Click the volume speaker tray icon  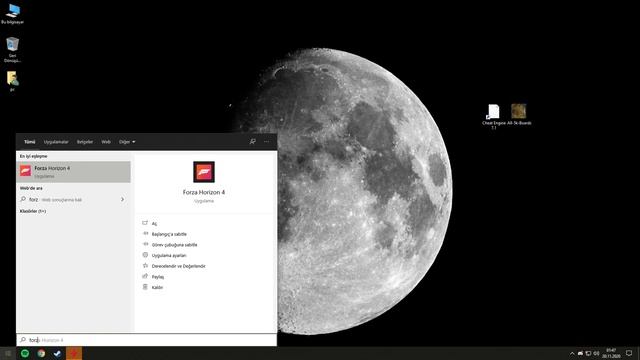[596, 353]
